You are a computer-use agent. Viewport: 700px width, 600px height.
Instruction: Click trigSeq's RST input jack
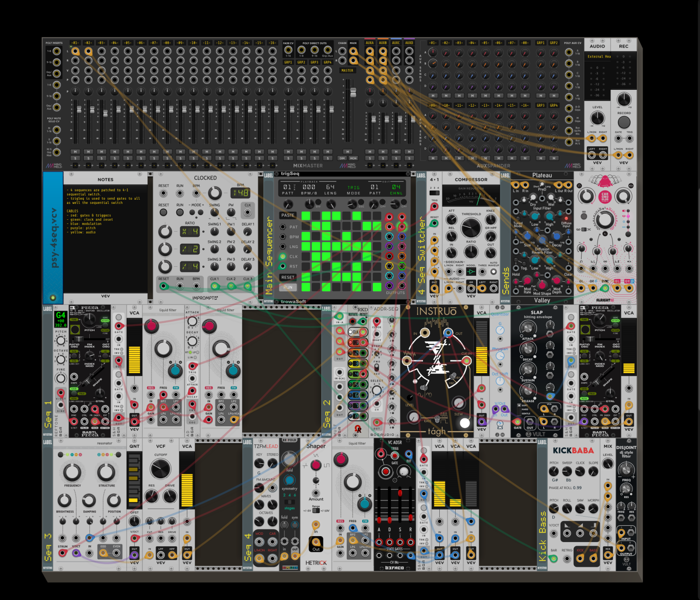click(x=283, y=266)
